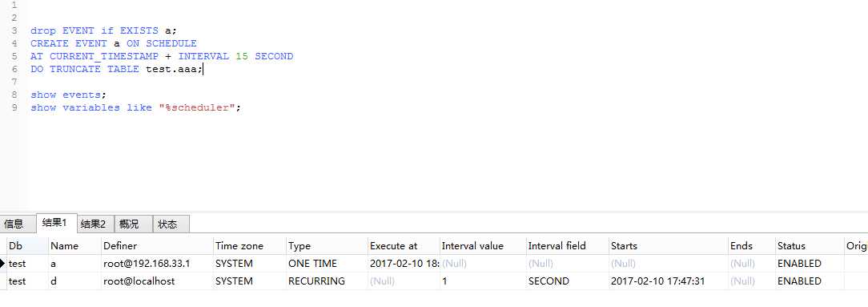Click the Db column header
The height and width of the screenshot is (307, 868).
pos(27,245)
